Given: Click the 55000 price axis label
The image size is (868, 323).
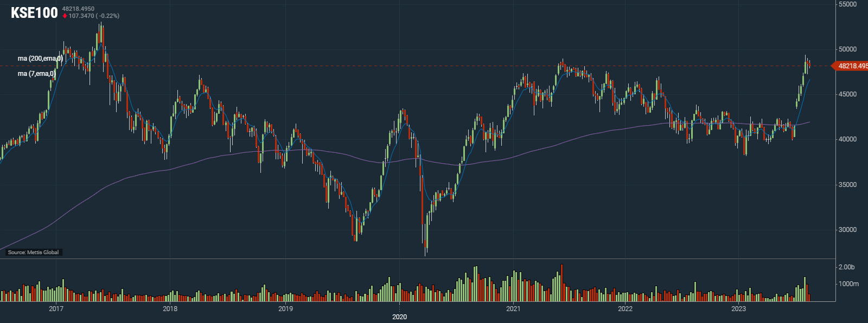Looking at the screenshot, I should pyautogui.click(x=847, y=4).
